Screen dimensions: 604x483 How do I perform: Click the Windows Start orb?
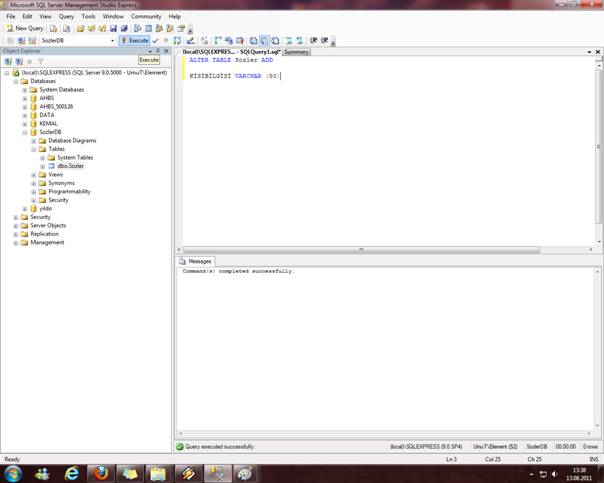click(x=14, y=473)
